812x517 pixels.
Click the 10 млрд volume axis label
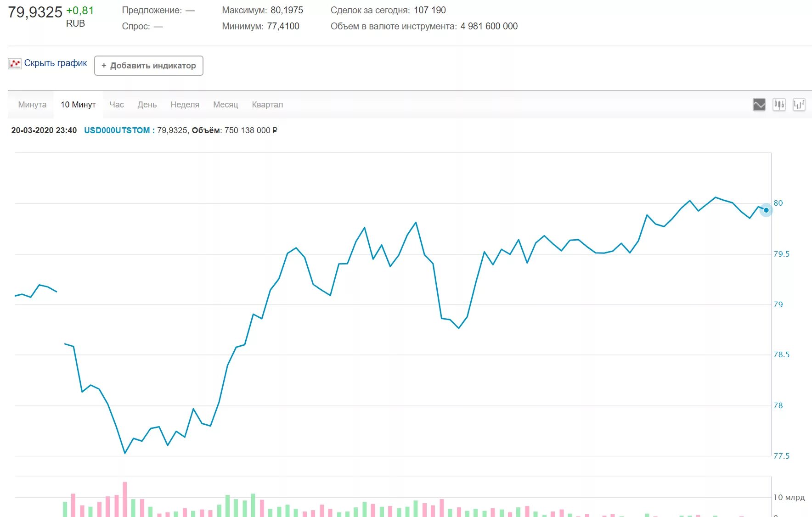point(789,497)
